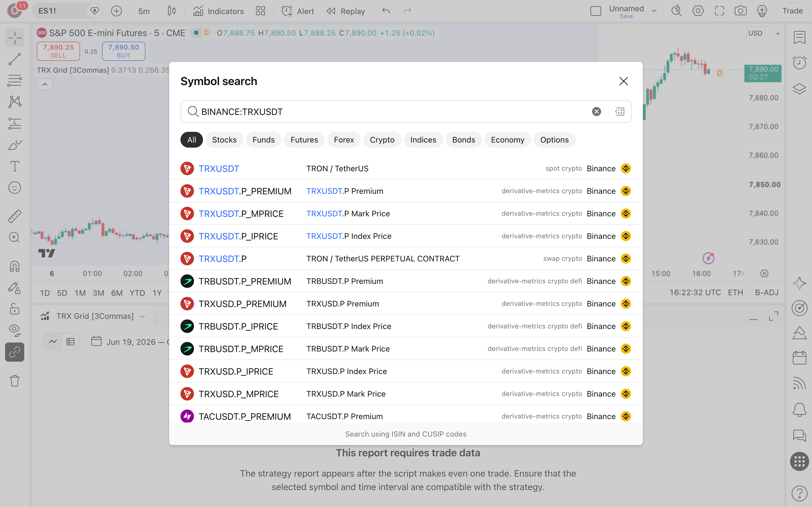
Task: Select the trend line drawing tool
Action: 14,59
